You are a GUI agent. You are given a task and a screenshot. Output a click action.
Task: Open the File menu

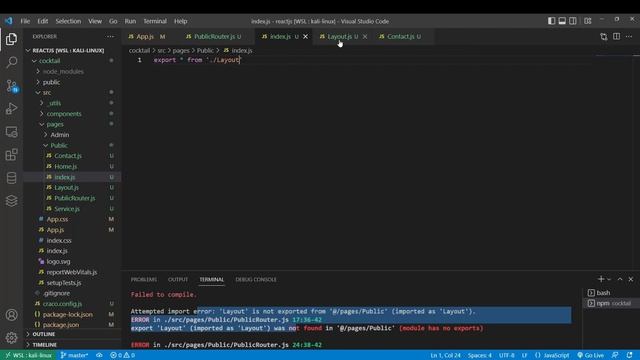[25, 21]
